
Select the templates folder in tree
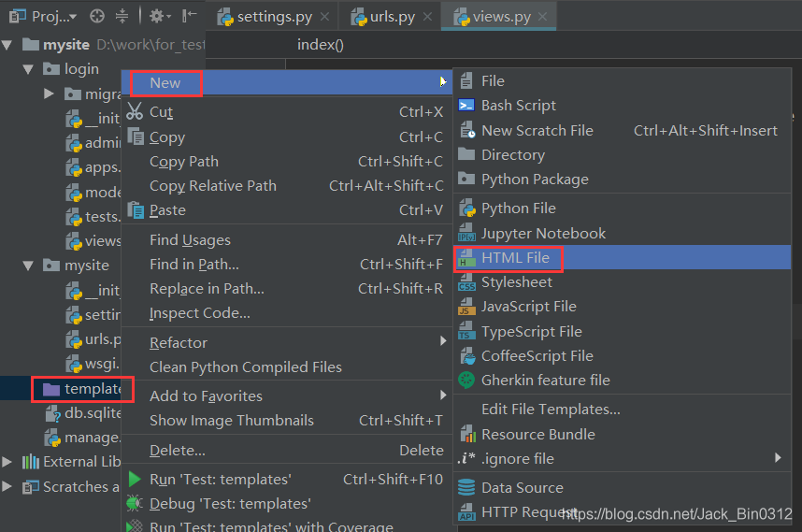[82, 389]
